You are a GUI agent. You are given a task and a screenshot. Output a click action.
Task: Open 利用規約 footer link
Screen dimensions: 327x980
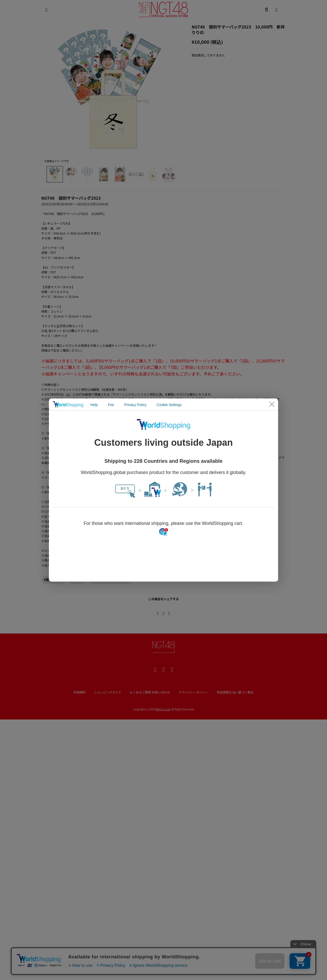click(x=79, y=693)
